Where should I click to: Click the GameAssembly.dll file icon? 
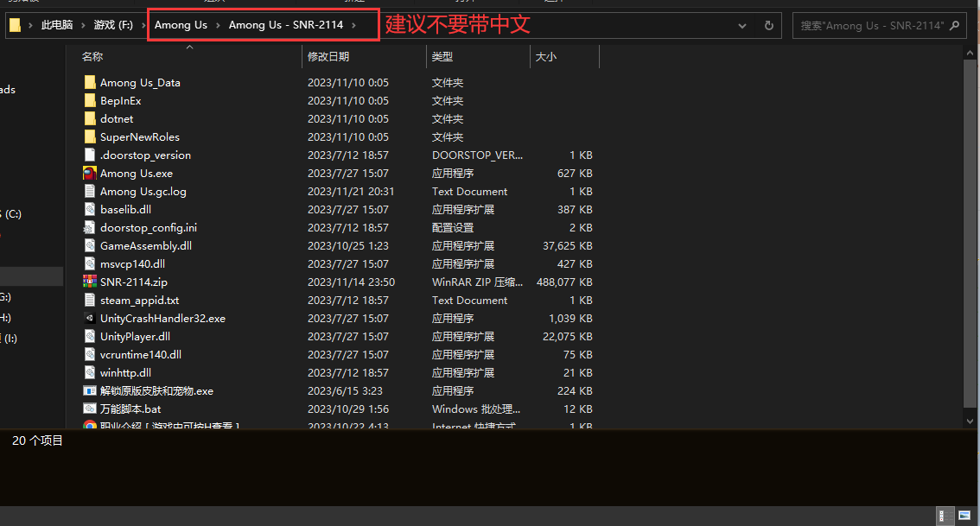point(90,245)
